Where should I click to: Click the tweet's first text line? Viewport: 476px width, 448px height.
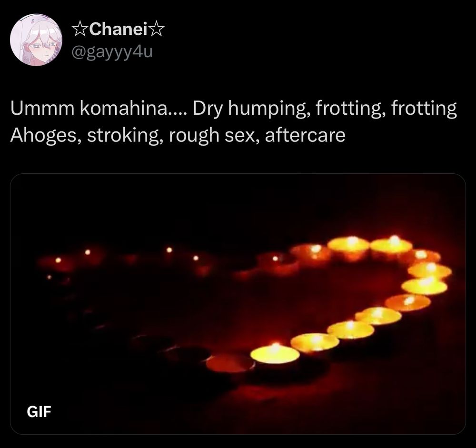[233, 109]
